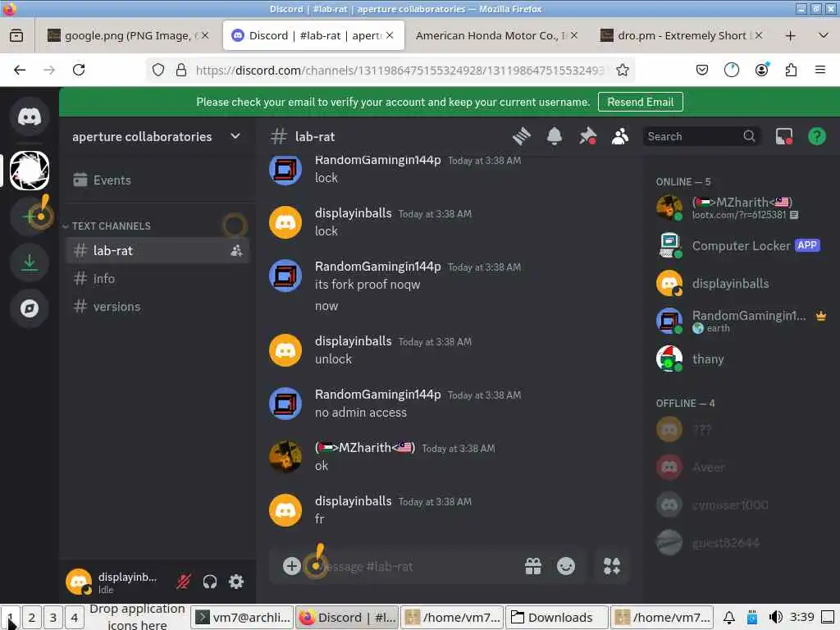The image size is (840, 630).
Task: Switch to workspace 2 in taskbar
Action: pos(32,618)
